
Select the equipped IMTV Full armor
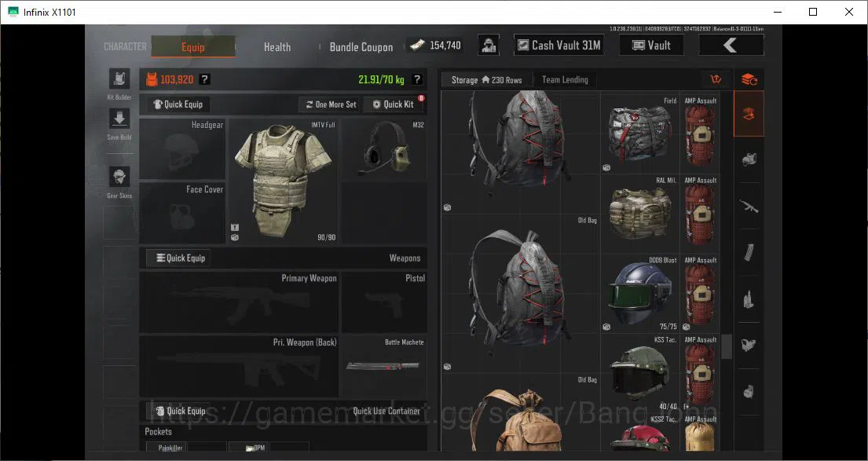(x=283, y=181)
